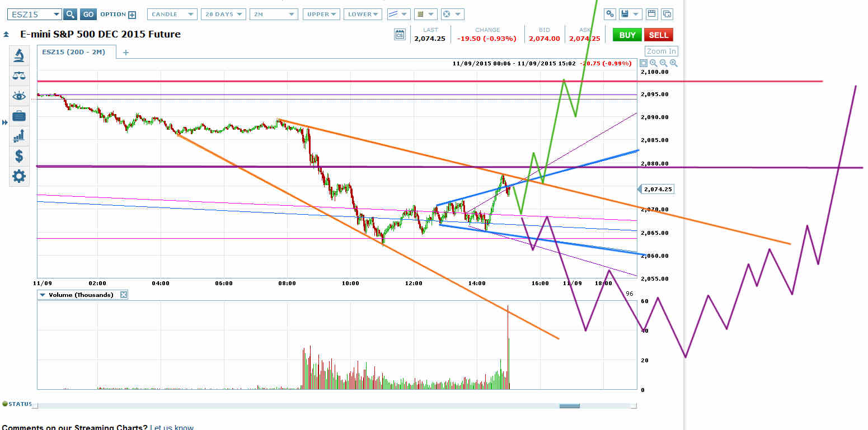Open the dollar sign icon in sidebar

click(19, 156)
